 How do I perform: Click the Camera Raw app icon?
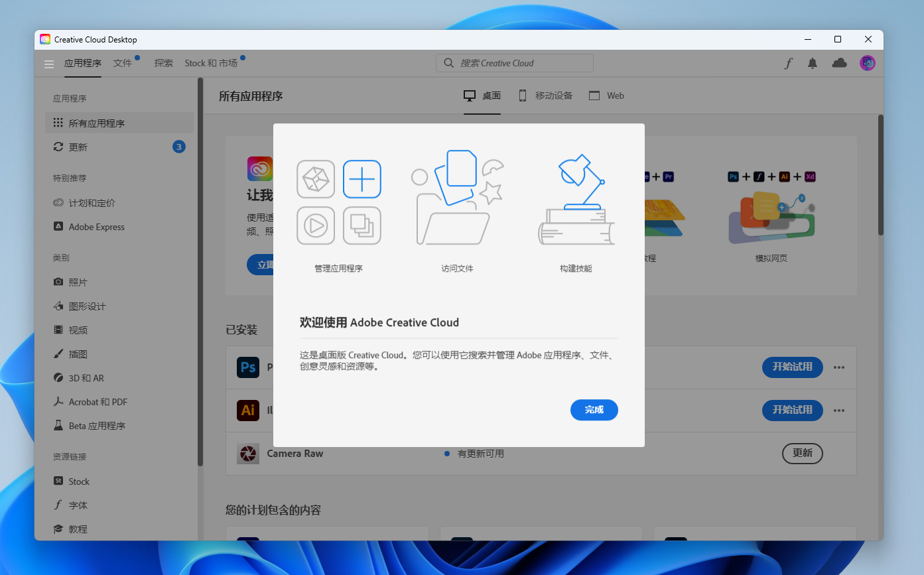pyautogui.click(x=248, y=454)
